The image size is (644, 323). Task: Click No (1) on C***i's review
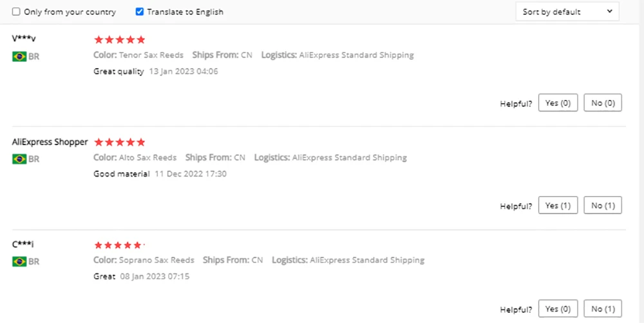tap(603, 308)
